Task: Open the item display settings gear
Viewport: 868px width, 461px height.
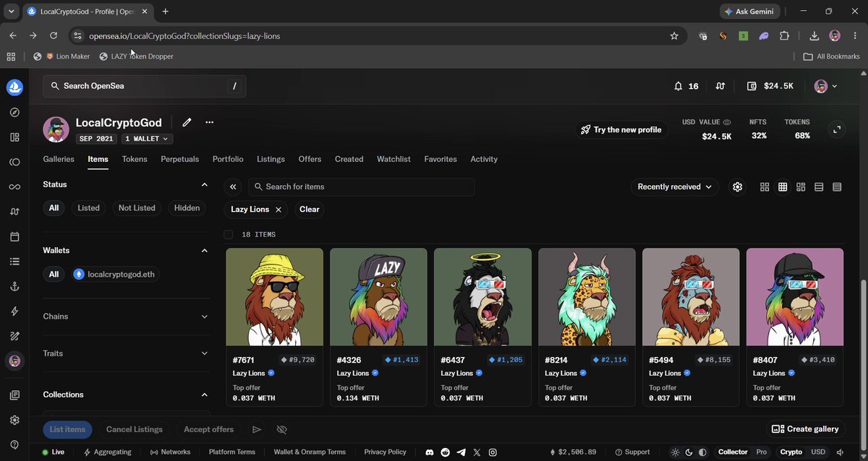Action: pos(737,186)
